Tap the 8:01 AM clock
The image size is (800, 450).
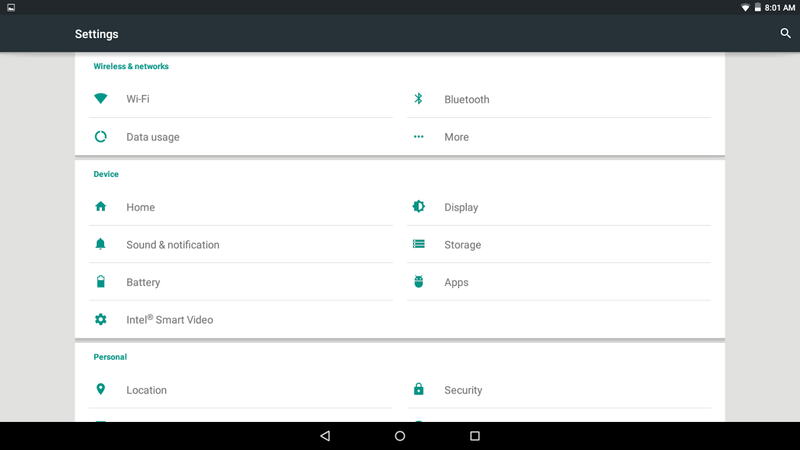click(780, 8)
